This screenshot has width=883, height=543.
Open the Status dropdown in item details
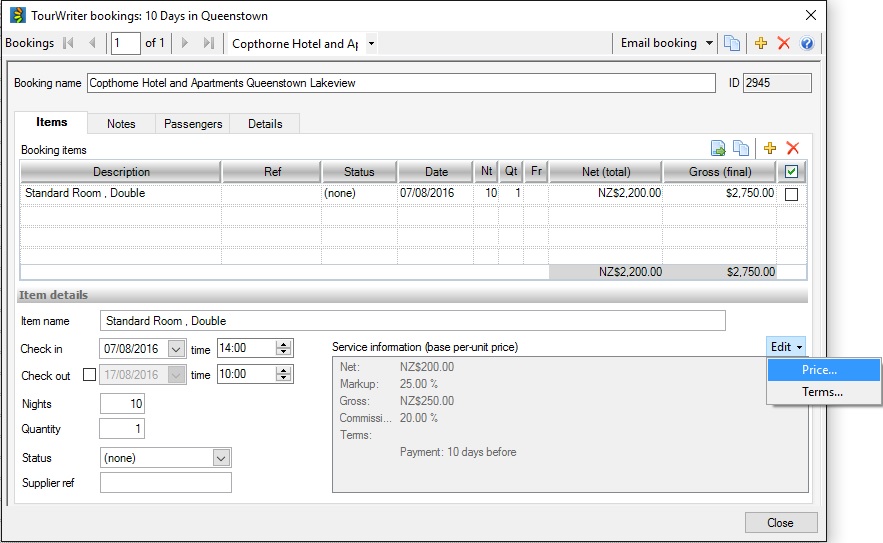coord(221,458)
